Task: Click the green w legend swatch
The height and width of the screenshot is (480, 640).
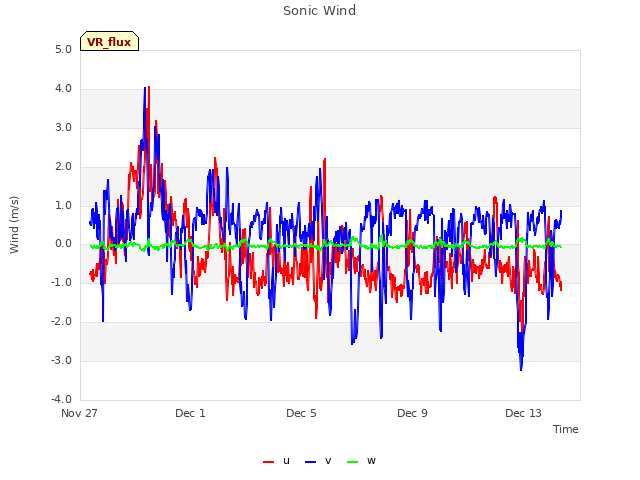Action: pyautogui.click(x=353, y=462)
